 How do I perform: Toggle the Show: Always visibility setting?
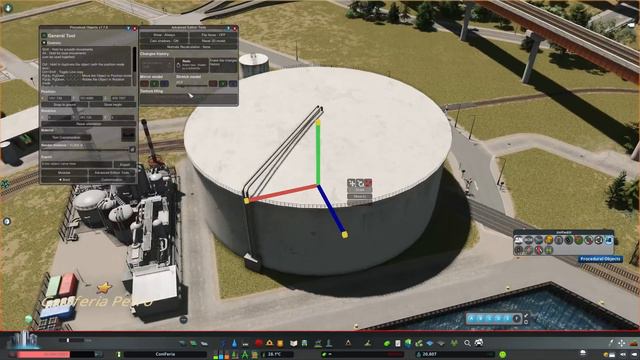[164, 35]
